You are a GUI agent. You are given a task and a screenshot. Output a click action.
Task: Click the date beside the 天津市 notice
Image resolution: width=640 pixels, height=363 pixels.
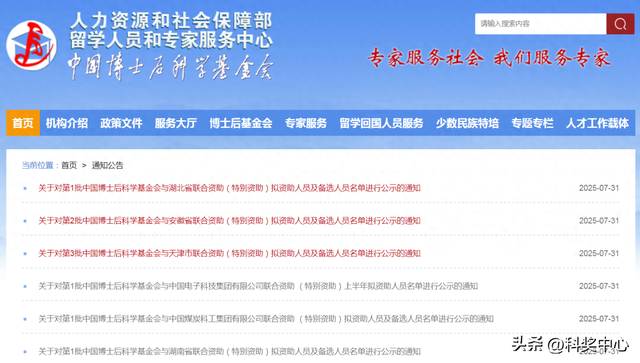(599, 253)
